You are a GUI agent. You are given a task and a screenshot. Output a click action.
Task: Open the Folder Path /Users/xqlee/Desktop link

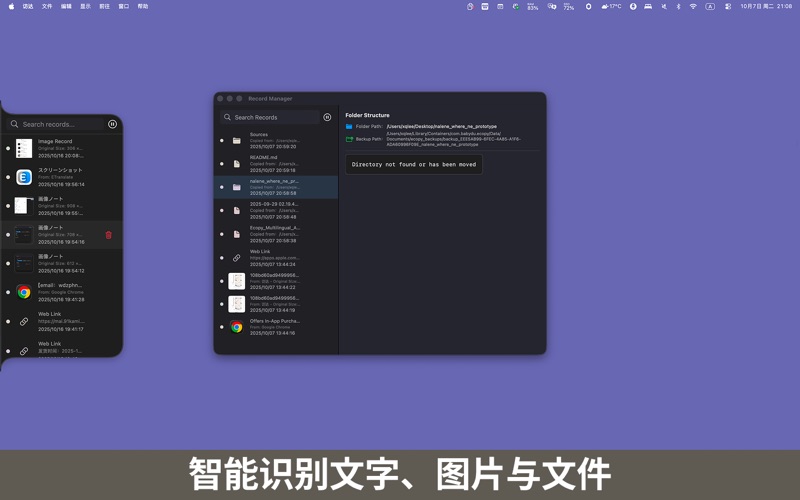pos(441,127)
